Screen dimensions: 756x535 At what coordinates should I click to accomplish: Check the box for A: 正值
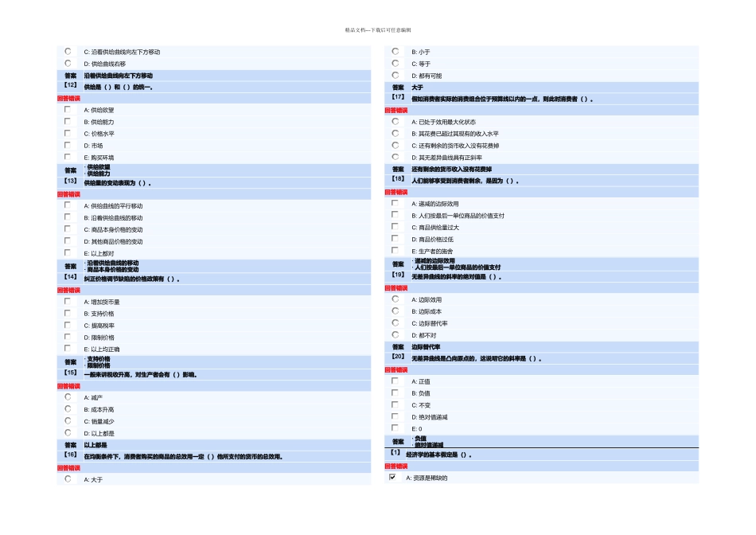pyautogui.click(x=395, y=381)
